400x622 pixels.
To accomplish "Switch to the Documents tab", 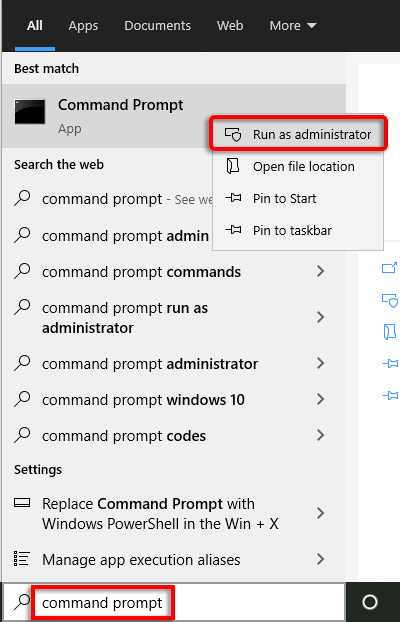I will pyautogui.click(x=158, y=26).
